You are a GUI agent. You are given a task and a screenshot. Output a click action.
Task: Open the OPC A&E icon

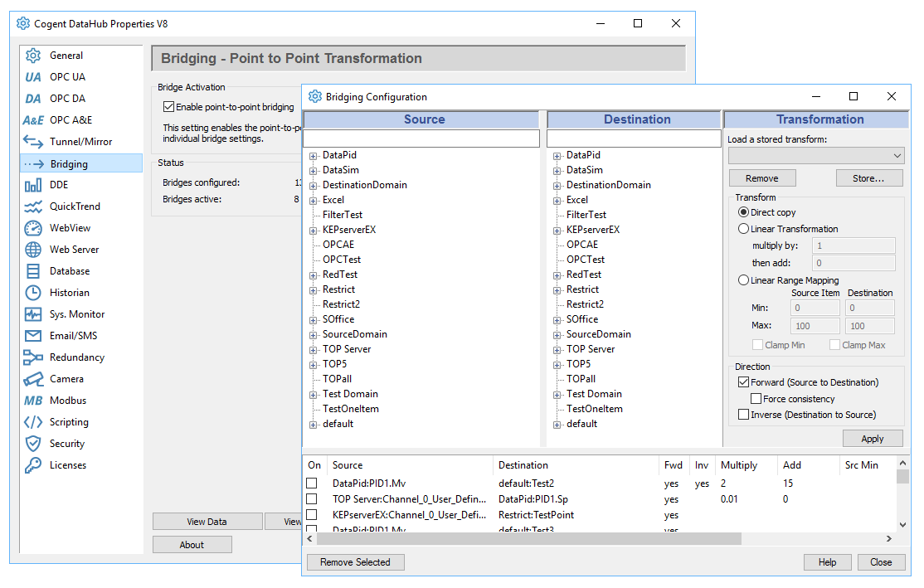33,120
